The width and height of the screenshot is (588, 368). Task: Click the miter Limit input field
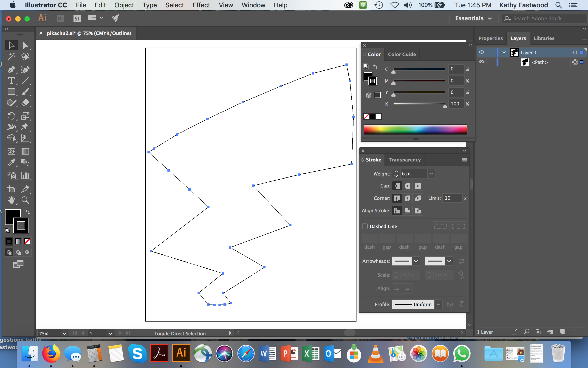point(452,198)
